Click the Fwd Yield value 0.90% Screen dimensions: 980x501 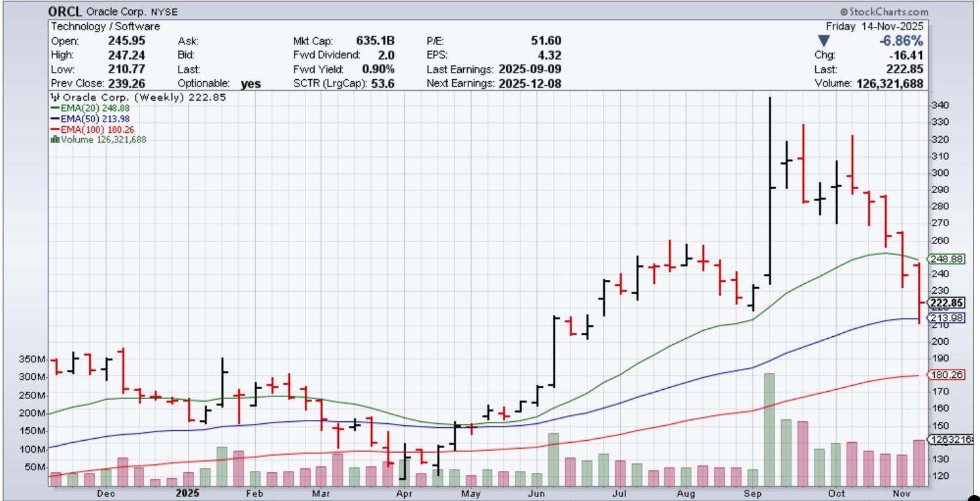click(377, 69)
